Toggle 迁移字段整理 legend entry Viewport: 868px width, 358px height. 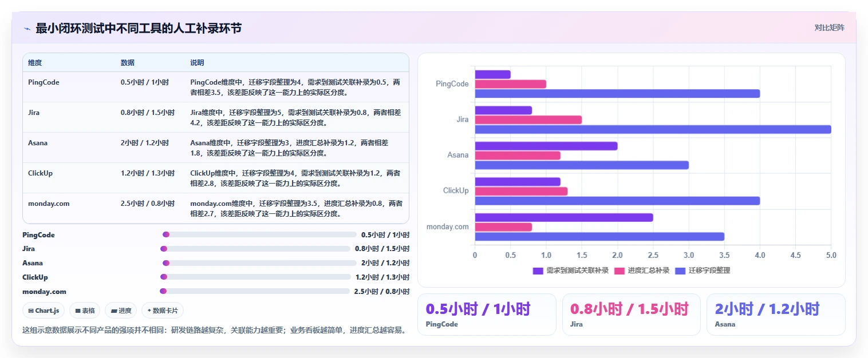click(x=703, y=271)
